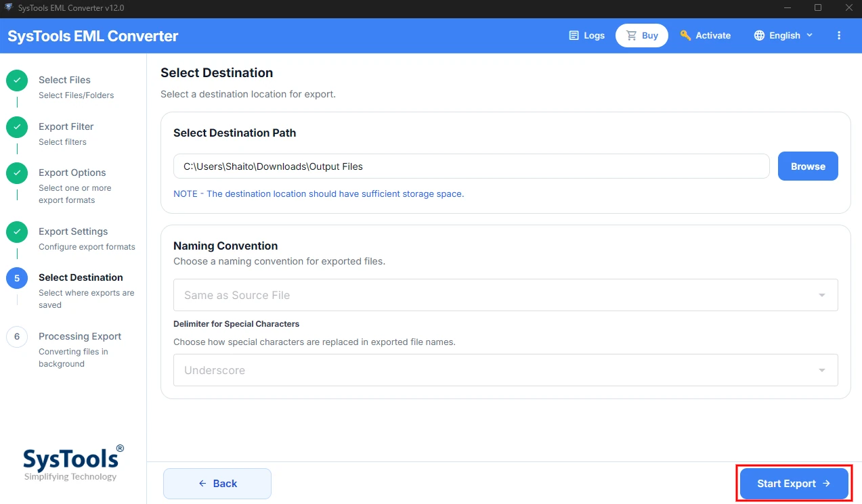Image resolution: width=862 pixels, height=504 pixels.
Task: Open the Logs viewer
Action: (x=586, y=35)
